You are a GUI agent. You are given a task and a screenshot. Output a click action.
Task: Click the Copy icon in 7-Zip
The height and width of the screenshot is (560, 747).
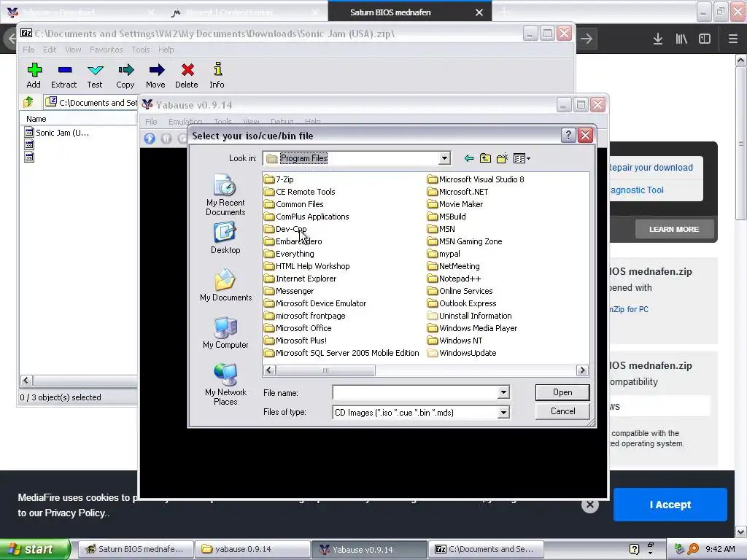tap(125, 71)
